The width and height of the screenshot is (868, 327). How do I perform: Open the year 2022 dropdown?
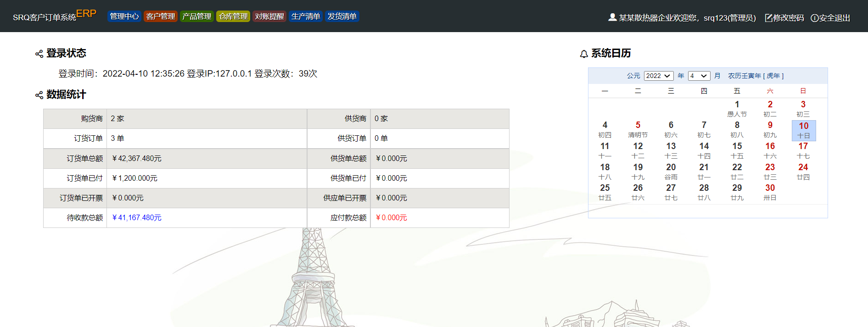(x=658, y=76)
